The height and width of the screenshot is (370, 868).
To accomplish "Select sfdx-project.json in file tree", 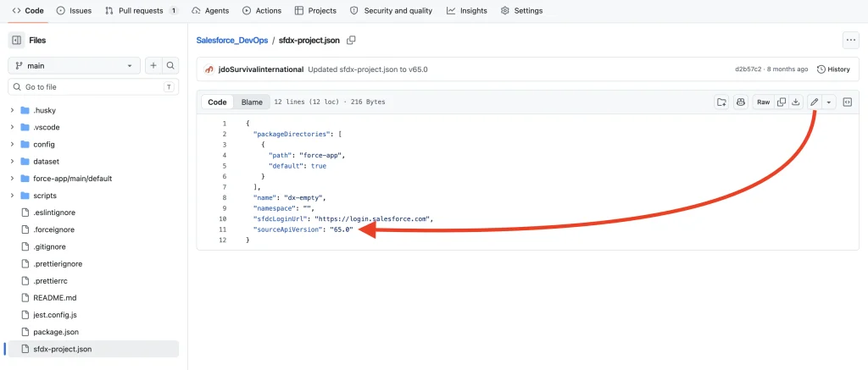I will [x=92, y=349].
